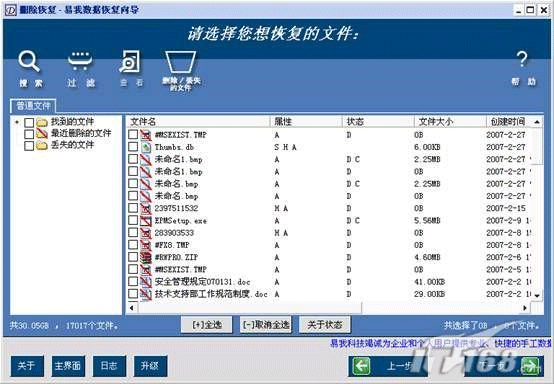Select the 丢失的文件 tree folder

[x=72, y=145]
